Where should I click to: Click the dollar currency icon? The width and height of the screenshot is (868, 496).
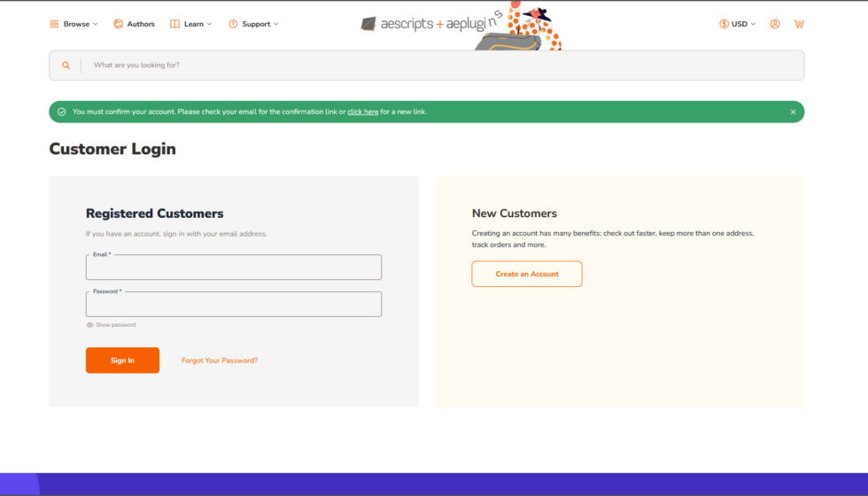pos(724,24)
